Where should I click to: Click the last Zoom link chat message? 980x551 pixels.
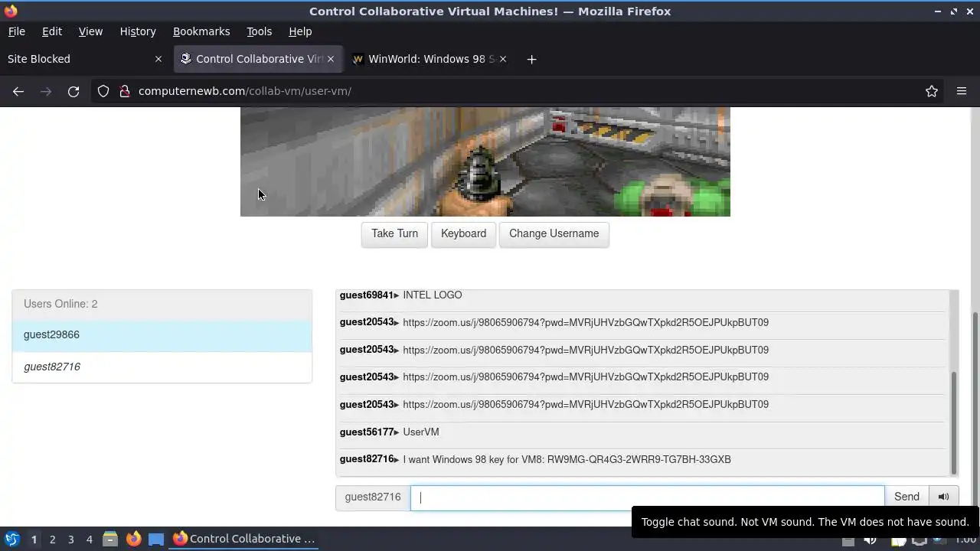(586, 404)
